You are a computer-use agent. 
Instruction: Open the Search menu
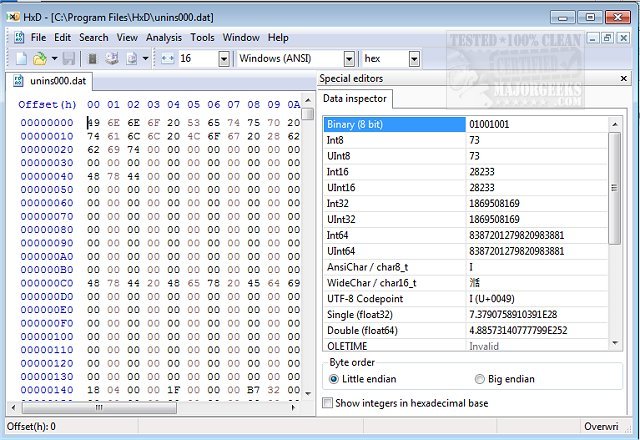click(93, 38)
